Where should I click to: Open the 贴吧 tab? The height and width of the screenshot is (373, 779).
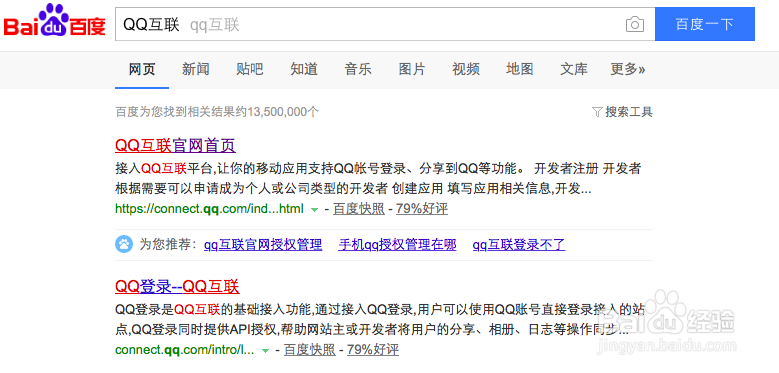click(250, 69)
